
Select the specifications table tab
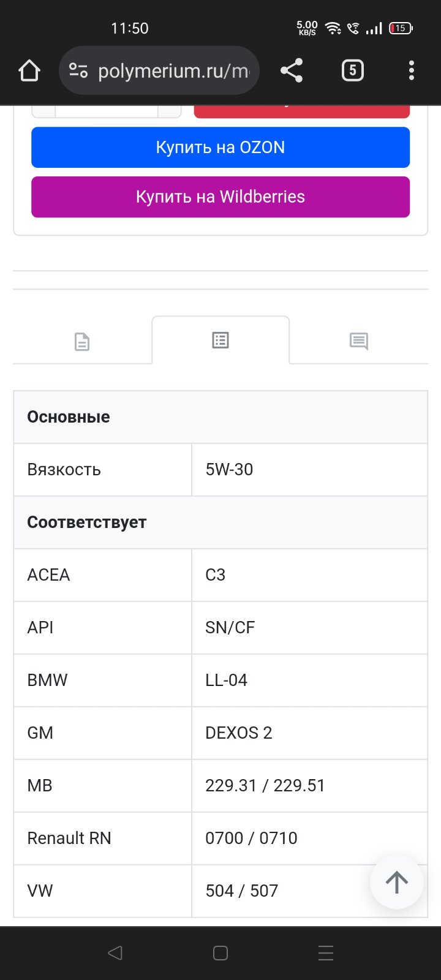[x=221, y=340]
